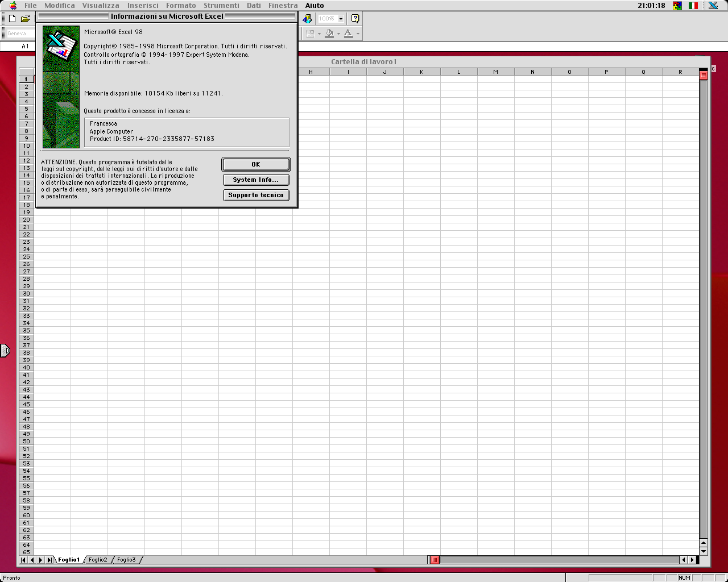Click Product ID text in dialog
Image resolution: width=728 pixels, height=582 pixels.
(152, 139)
